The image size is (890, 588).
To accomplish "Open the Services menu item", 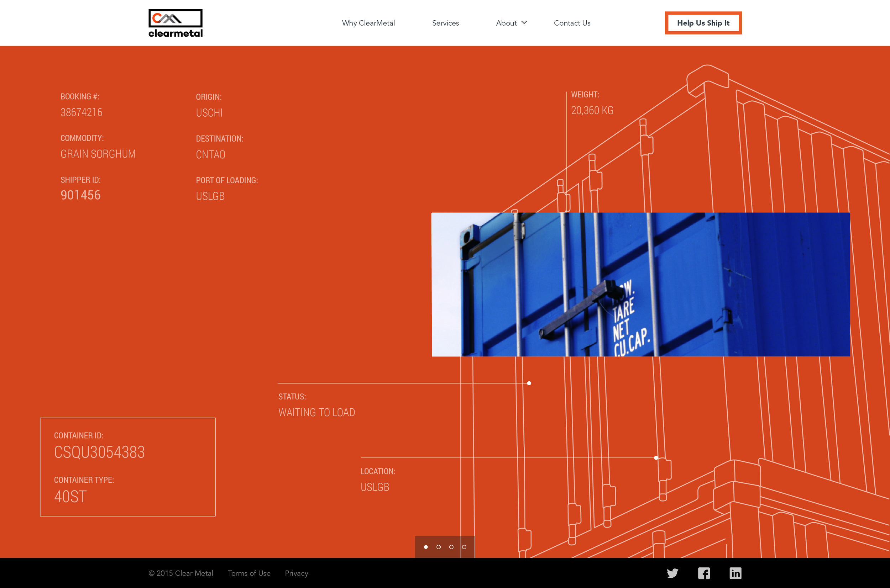I will (x=445, y=23).
